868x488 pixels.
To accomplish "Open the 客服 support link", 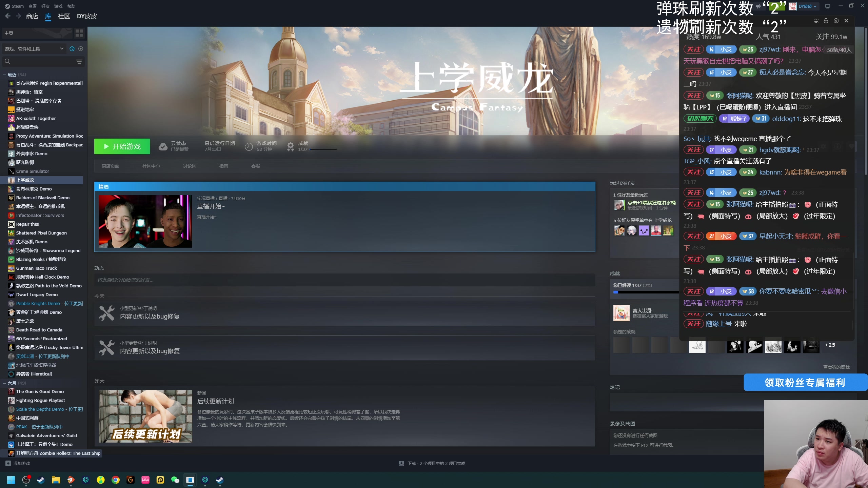I will pyautogui.click(x=256, y=166).
